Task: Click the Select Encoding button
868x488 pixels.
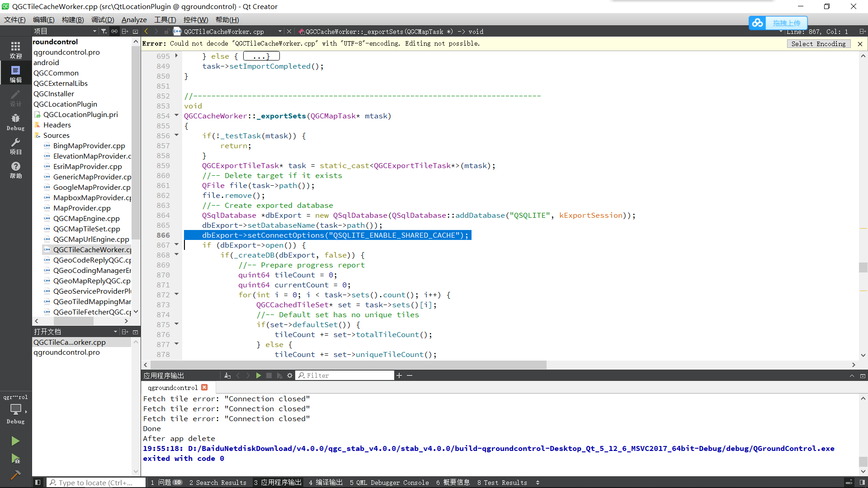Action: 818,44
